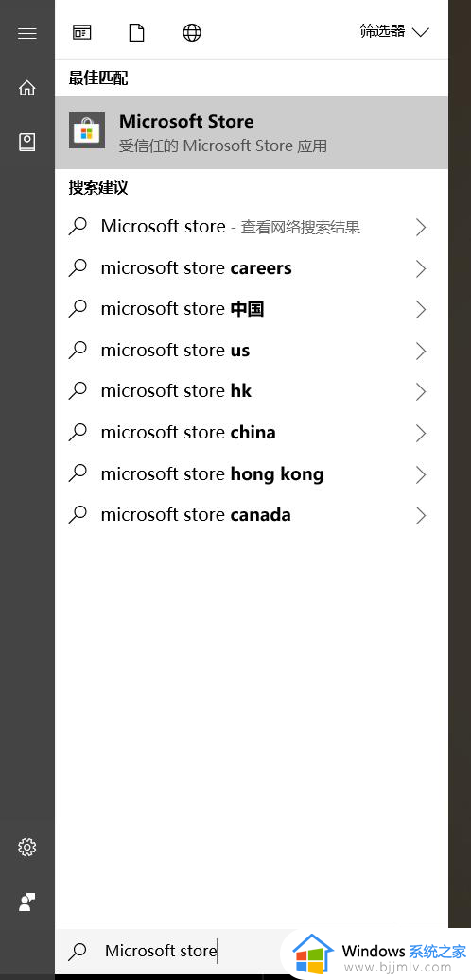This screenshot has height=980, width=471.
Task: Filter results by Web globe icon
Action: click(x=191, y=32)
